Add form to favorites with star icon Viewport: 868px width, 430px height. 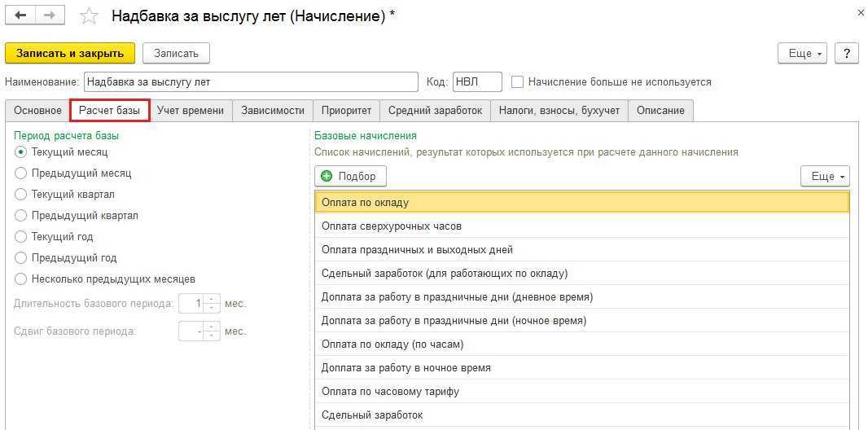pos(90,16)
